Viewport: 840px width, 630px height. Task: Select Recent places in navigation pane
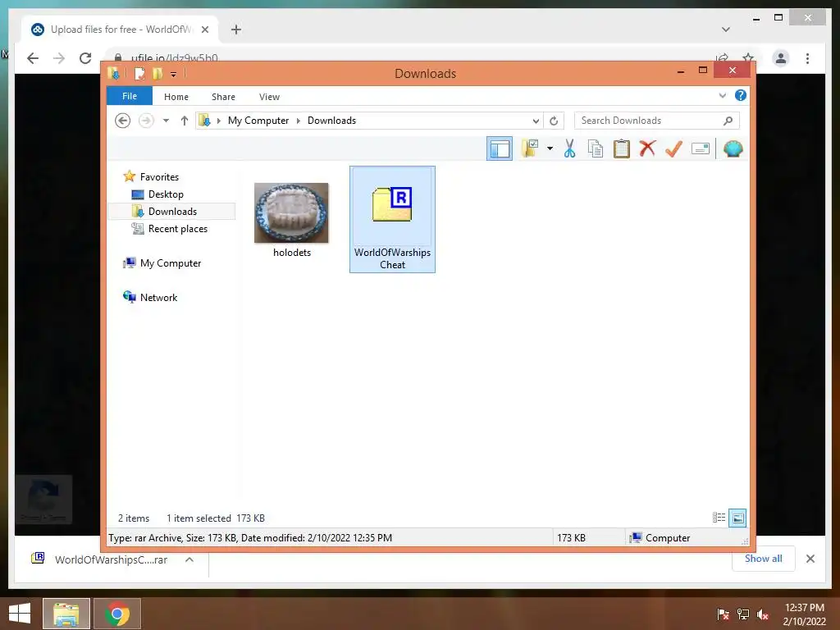(x=178, y=229)
